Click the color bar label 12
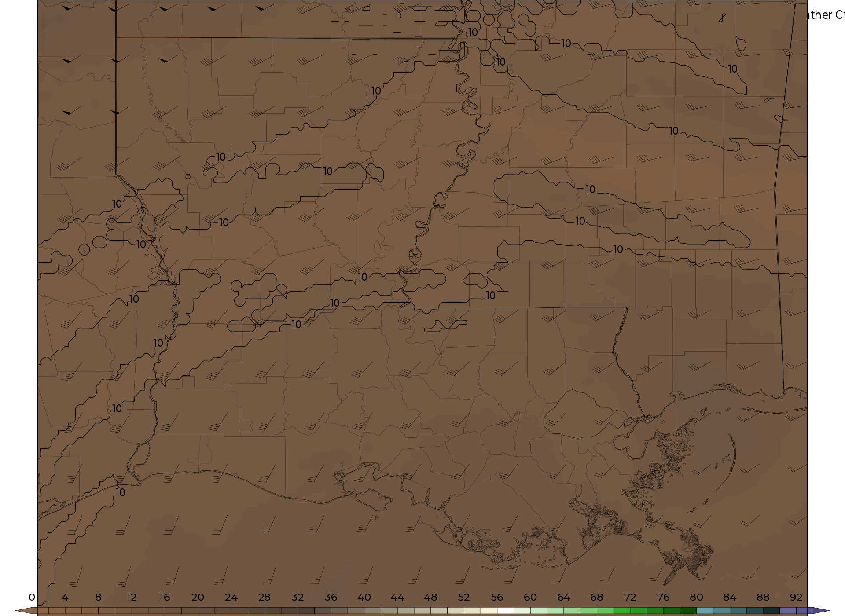This screenshot has width=845, height=616. point(132,597)
